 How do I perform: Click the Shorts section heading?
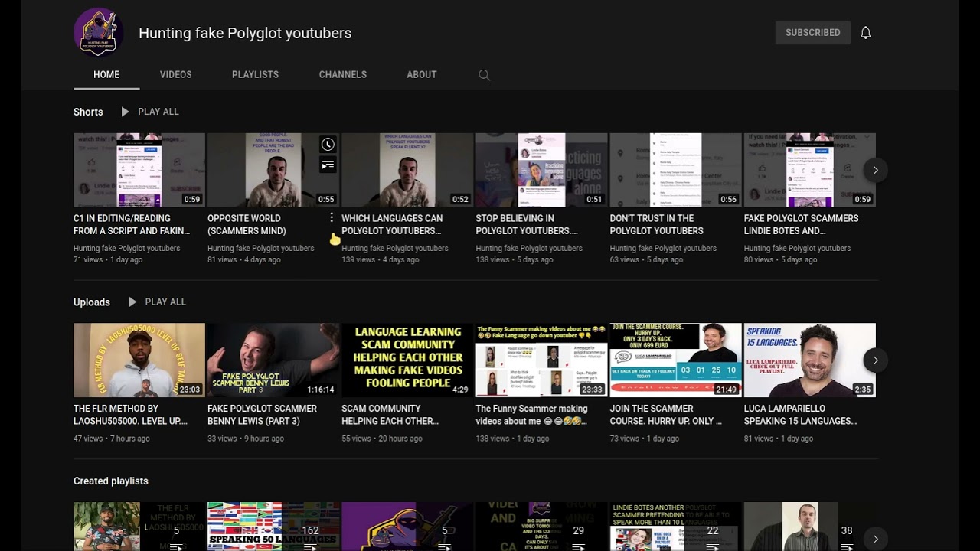point(88,112)
